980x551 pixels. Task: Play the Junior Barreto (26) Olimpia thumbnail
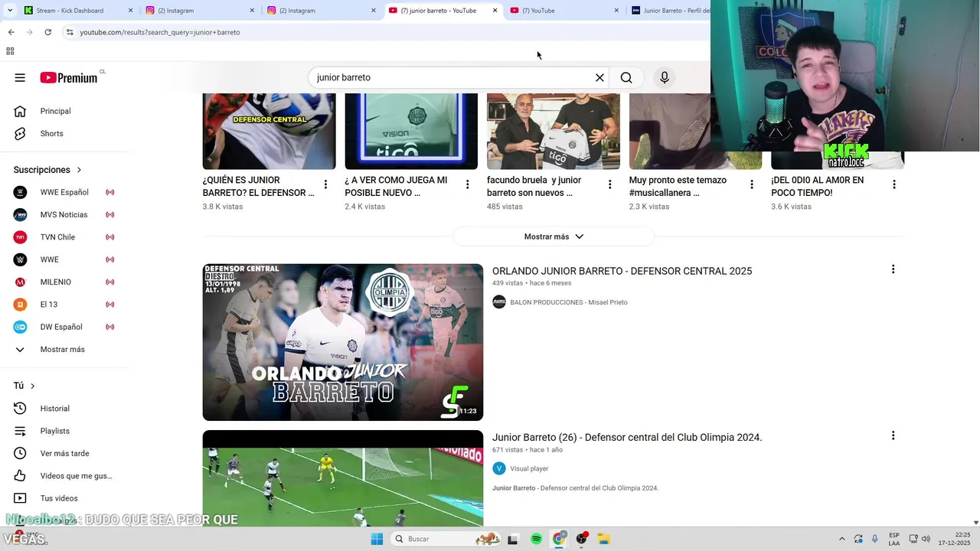click(343, 478)
